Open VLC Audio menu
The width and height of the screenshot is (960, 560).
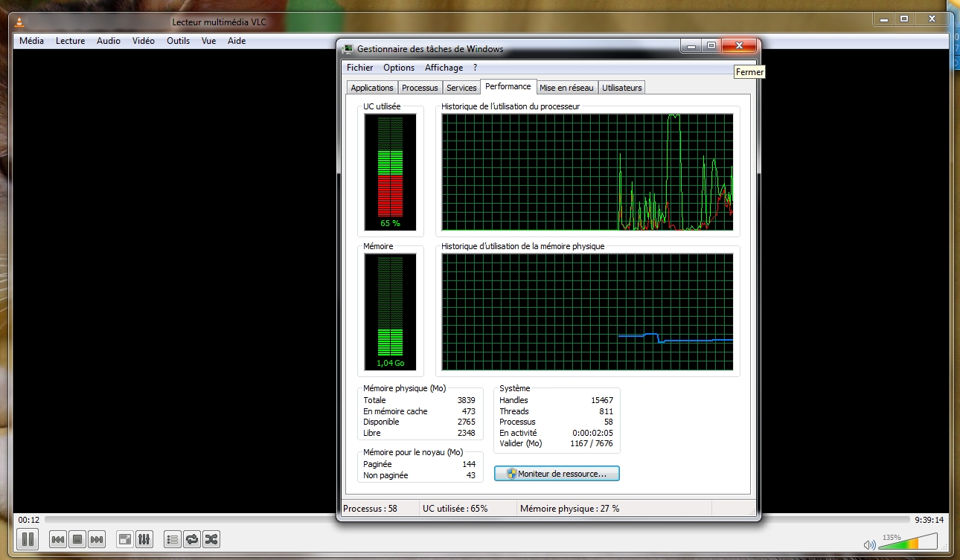pos(109,41)
